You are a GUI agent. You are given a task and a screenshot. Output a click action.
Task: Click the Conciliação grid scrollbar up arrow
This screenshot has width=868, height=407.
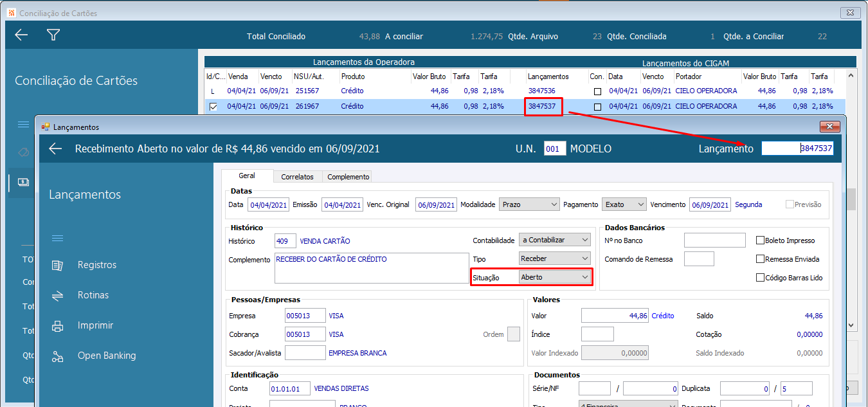851,76
